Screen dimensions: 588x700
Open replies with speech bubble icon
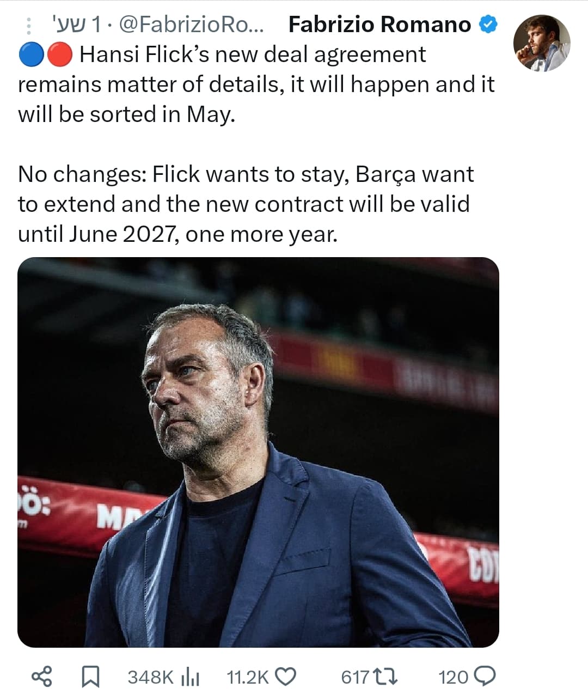[485, 677]
